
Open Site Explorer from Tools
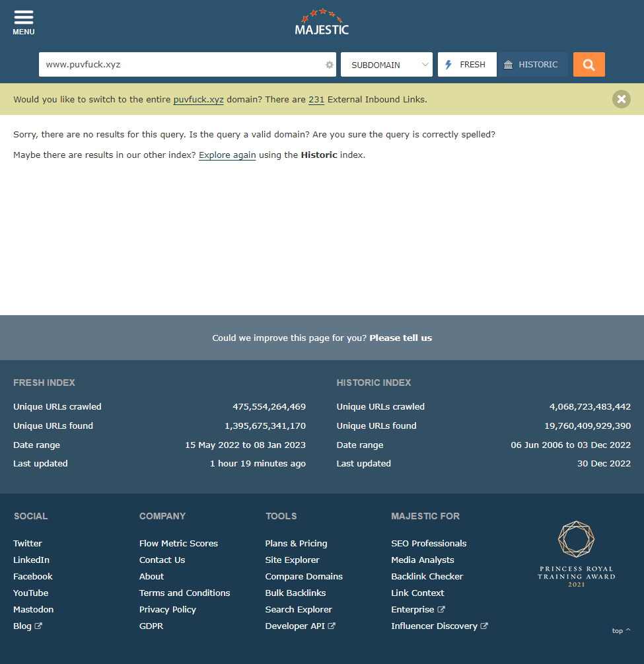292,560
